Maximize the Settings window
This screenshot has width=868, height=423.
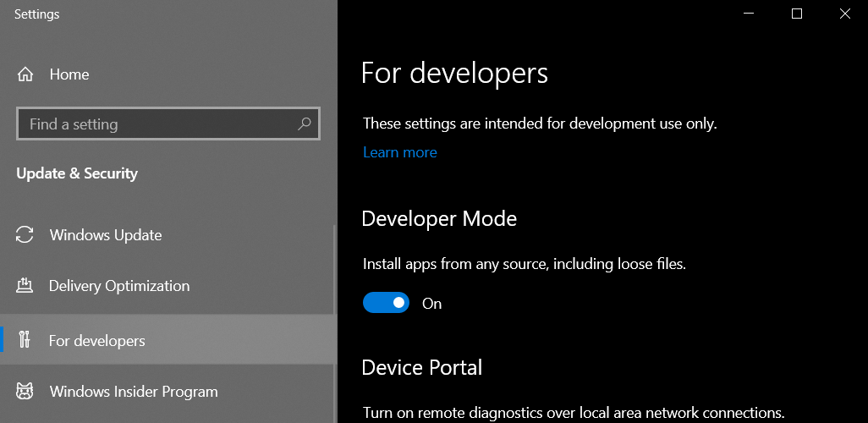797,14
